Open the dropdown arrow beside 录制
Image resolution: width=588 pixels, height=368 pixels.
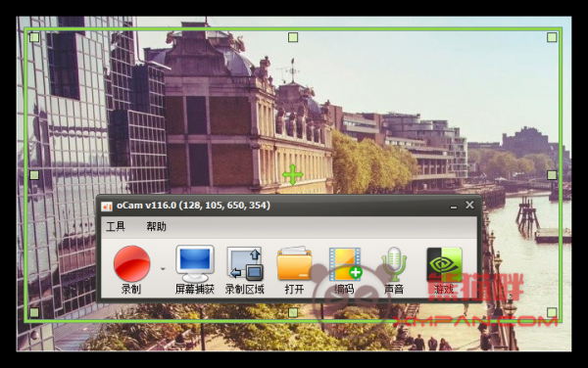[x=163, y=269]
